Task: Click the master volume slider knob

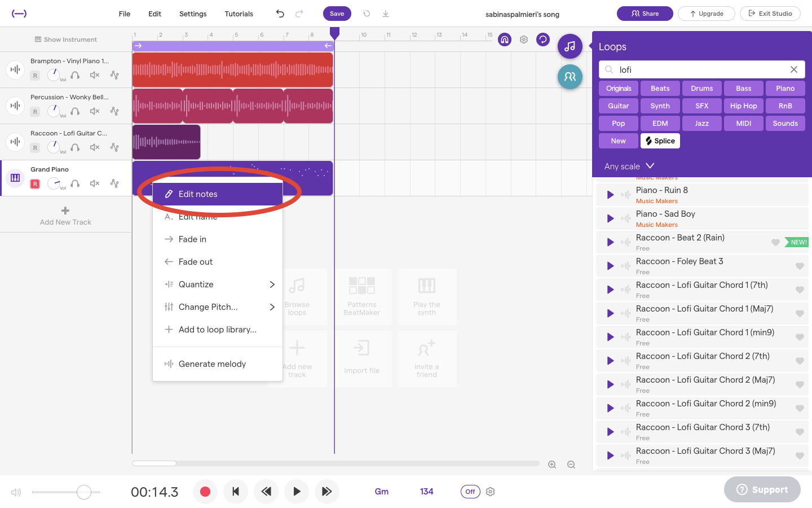Action: (x=84, y=492)
